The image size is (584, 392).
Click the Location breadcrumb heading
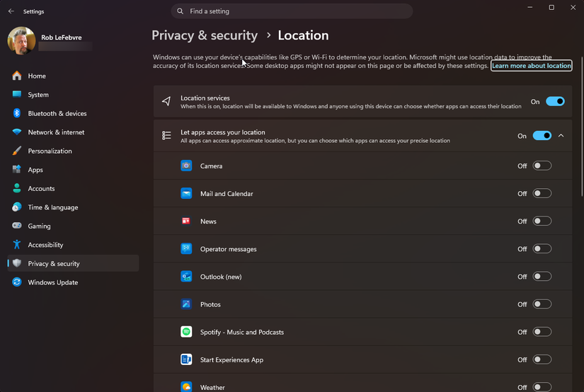[x=303, y=35]
